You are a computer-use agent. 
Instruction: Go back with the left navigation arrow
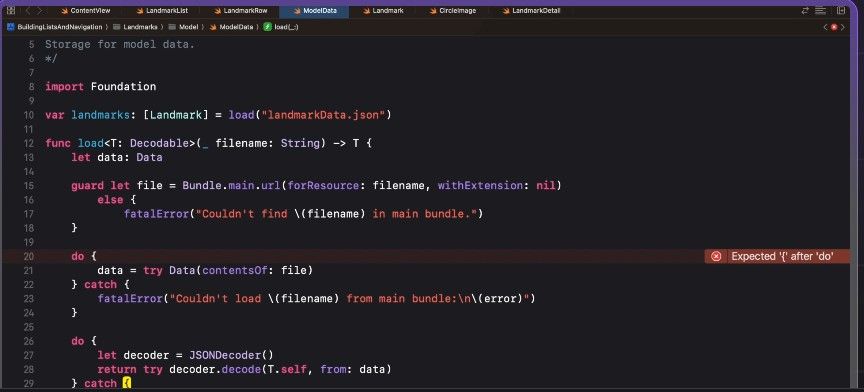tap(28, 10)
